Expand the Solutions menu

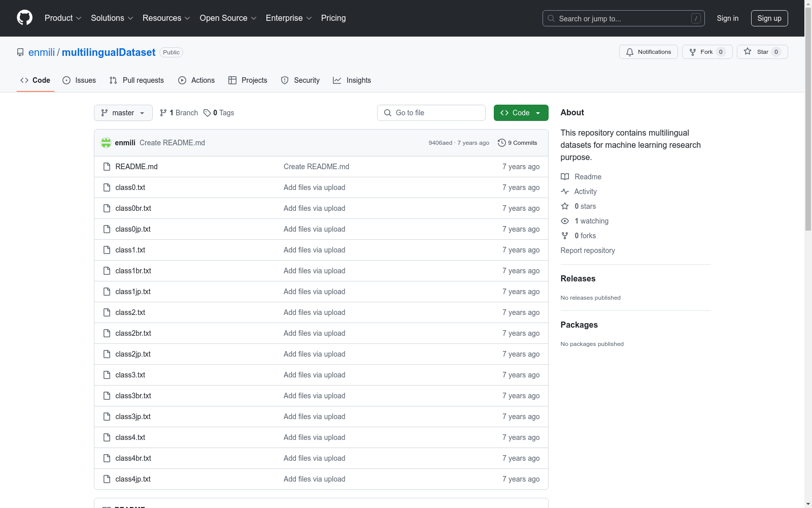pos(112,18)
